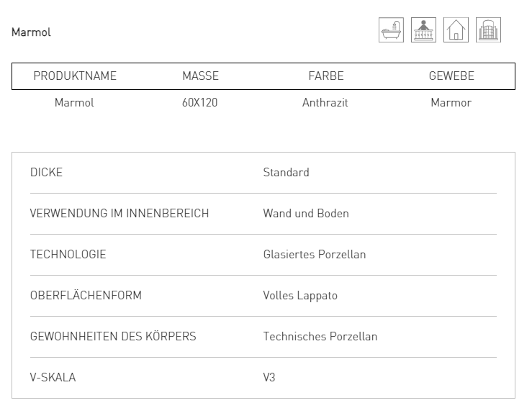Select the balcony terrace usage icon
Viewport: 532px width, 408px height.
coord(423,30)
